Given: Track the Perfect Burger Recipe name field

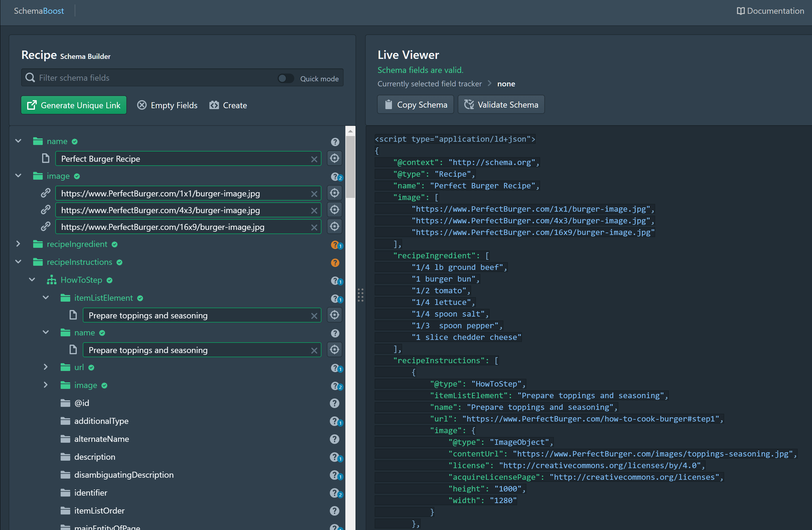Looking at the screenshot, I should (334, 158).
